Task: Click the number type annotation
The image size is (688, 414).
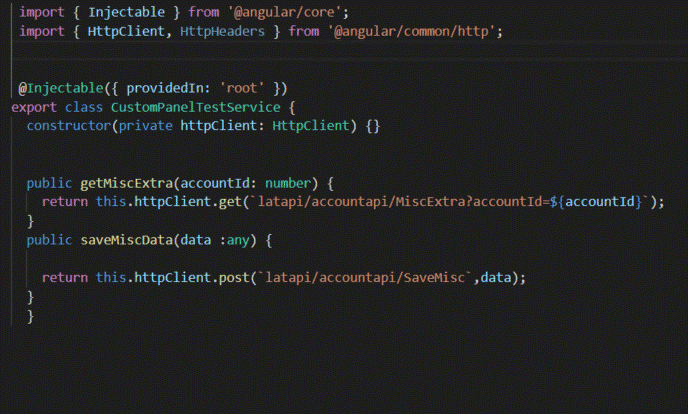Action: tap(291, 183)
